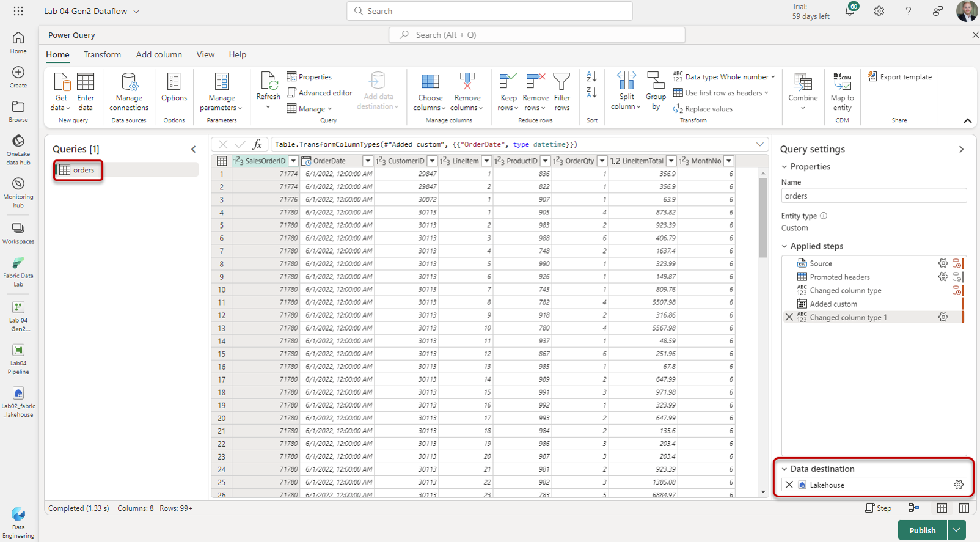
Task: Click Export template
Action: 900,77
